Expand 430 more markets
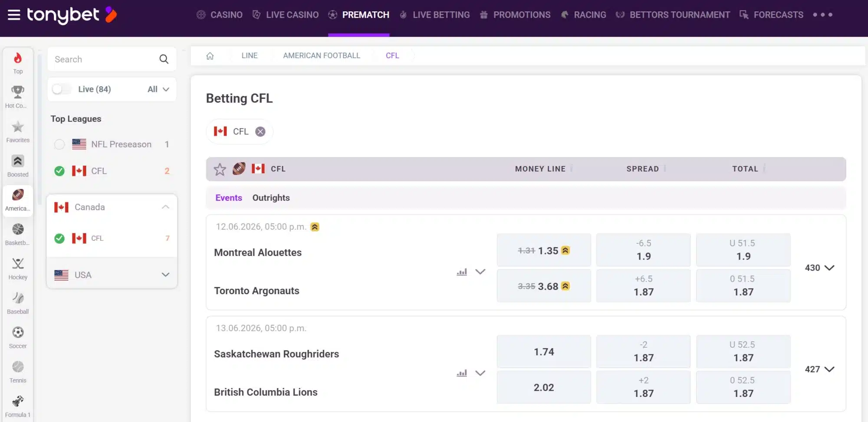This screenshot has height=422, width=868. point(819,268)
